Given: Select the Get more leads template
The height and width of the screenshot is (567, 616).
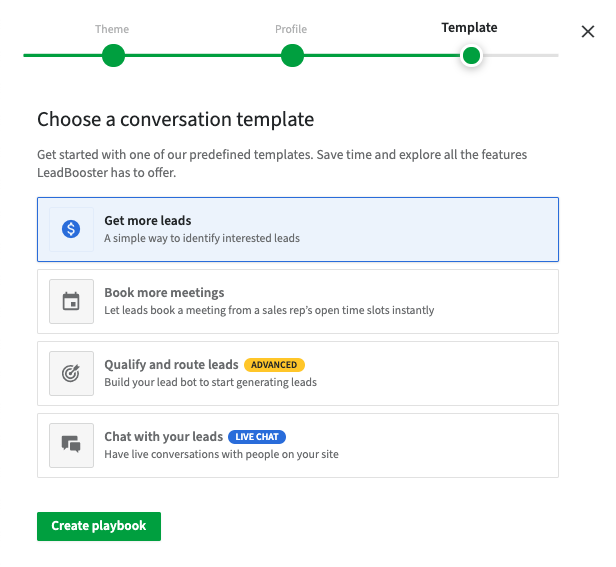Looking at the screenshot, I should click(x=298, y=229).
